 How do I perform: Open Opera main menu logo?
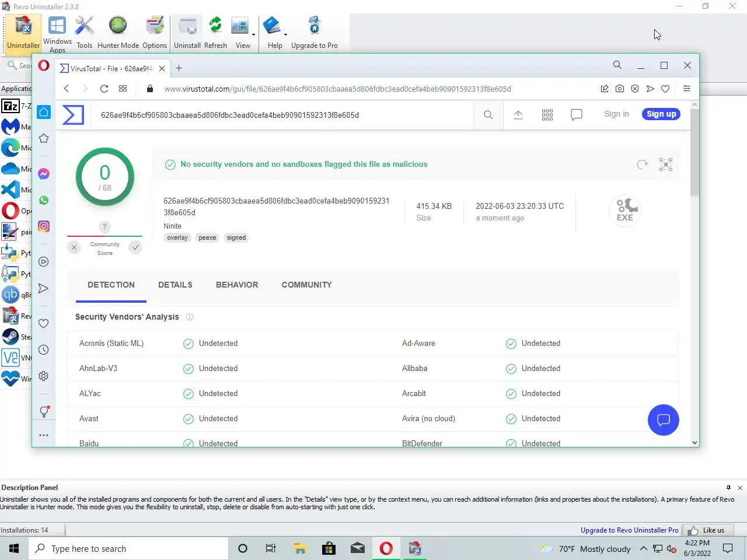pyautogui.click(x=44, y=65)
